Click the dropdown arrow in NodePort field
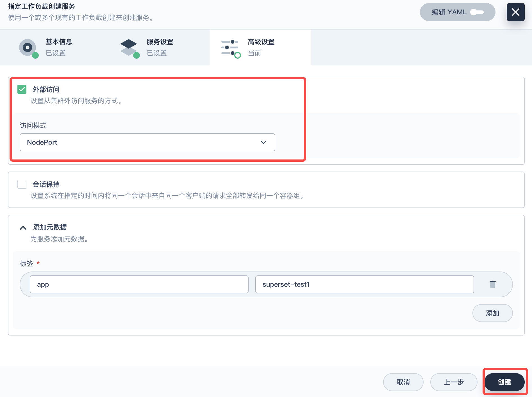Viewport: 532px width, 397px height. 263,142
